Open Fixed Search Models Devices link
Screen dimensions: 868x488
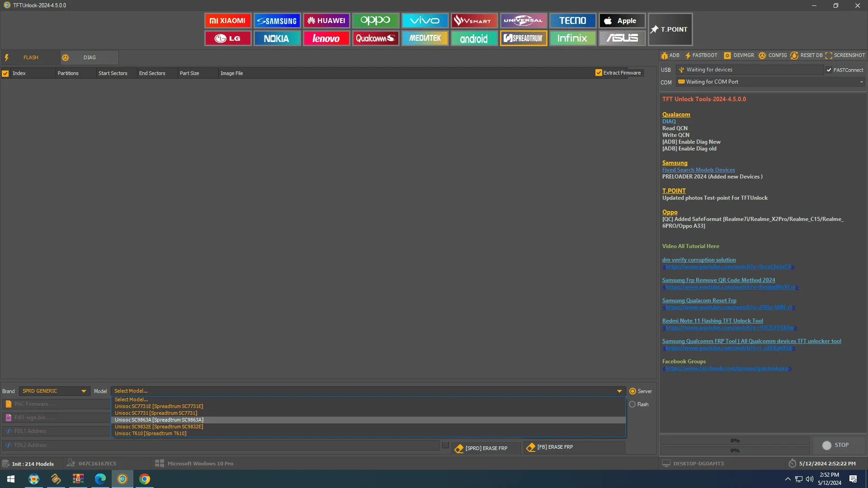coord(698,170)
